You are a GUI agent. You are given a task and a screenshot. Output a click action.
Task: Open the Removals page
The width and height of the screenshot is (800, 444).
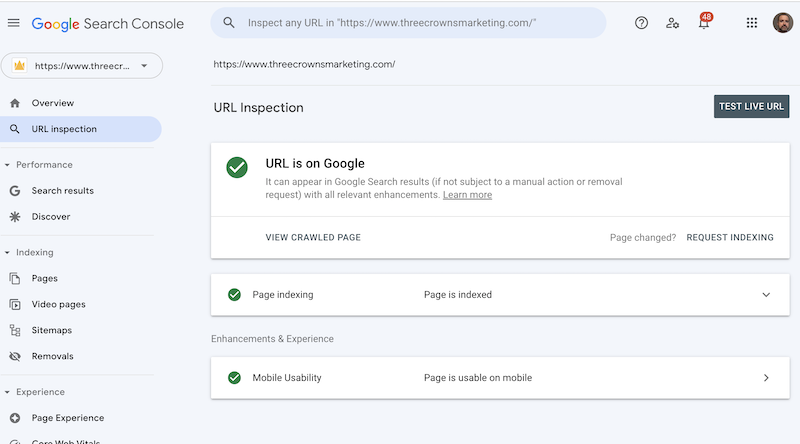tap(52, 356)
